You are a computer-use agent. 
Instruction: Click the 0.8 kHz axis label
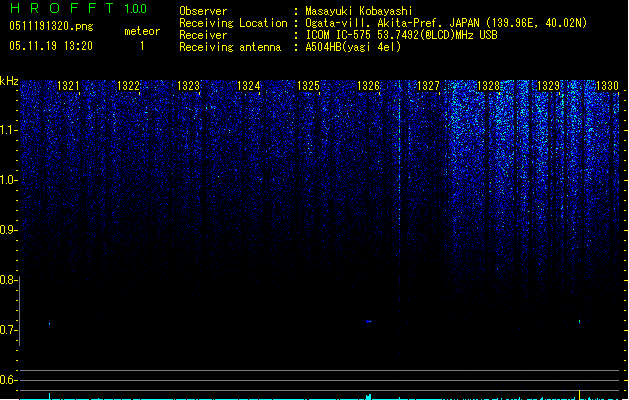click(x=8, y=280)
